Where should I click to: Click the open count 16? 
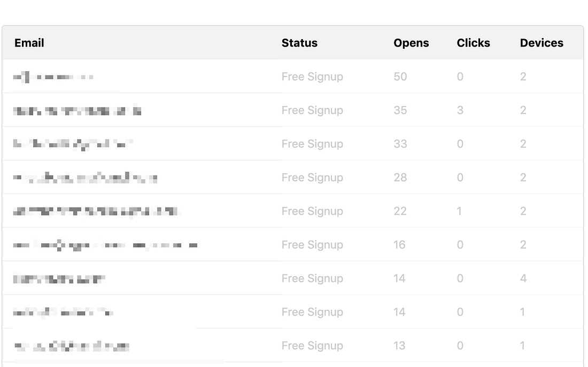(x=399, y=244)
